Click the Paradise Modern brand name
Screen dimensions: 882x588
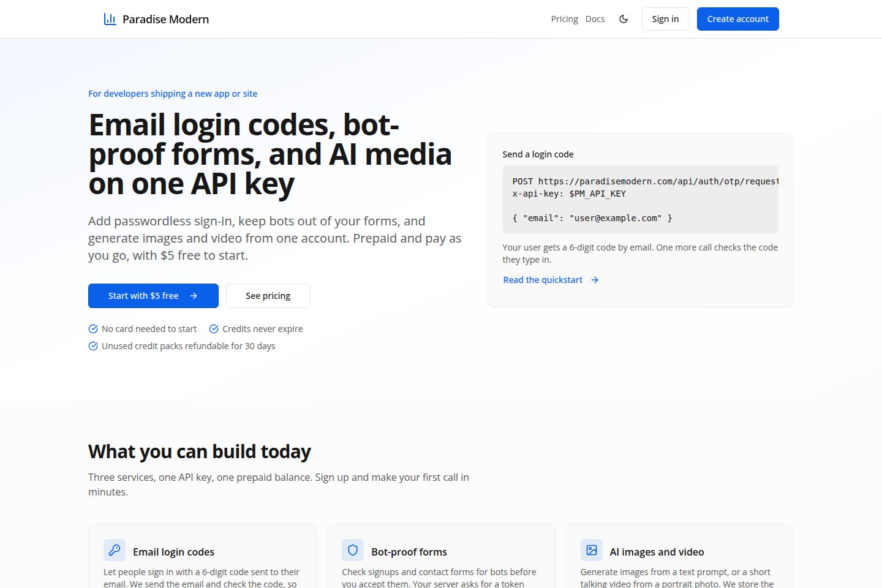pos(165,19)
